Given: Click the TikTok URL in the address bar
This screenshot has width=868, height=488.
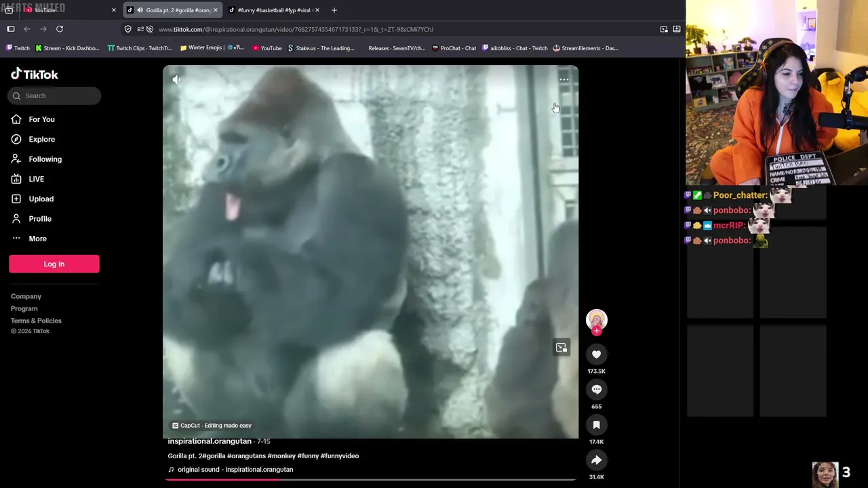Looking at the screenshot, I should (x=296, y=29).
